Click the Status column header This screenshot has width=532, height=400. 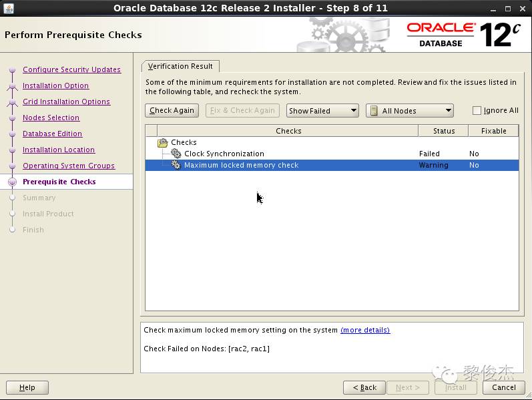pos(443,131)
